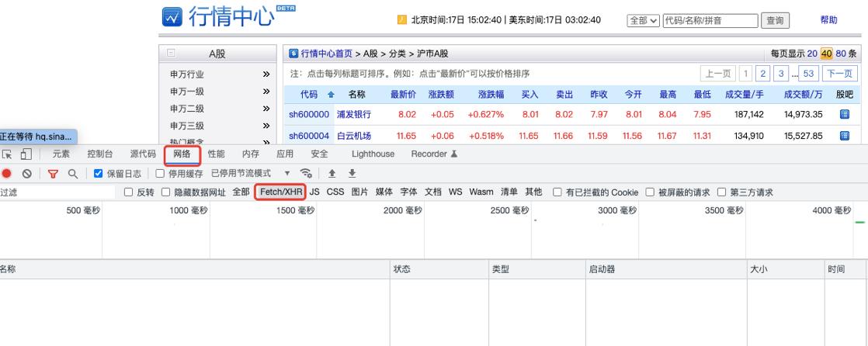Open the 全部 market dropdown

click(x=644, y=20)
